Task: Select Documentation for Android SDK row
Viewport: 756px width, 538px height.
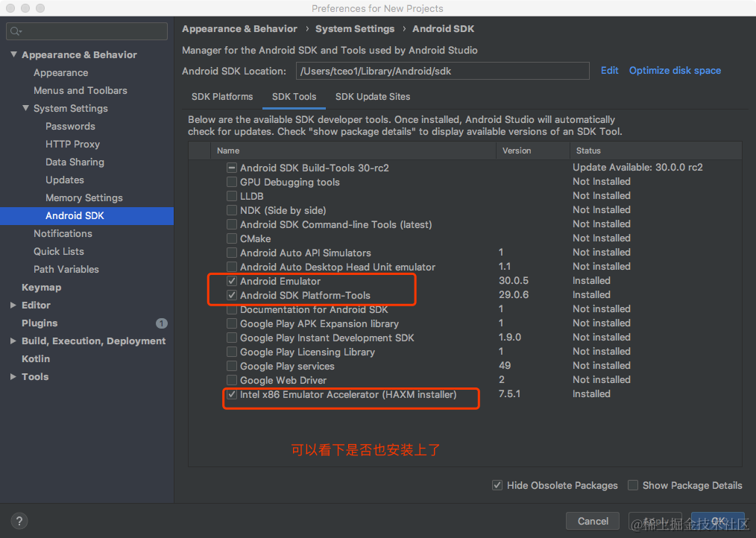Action: 464,309
